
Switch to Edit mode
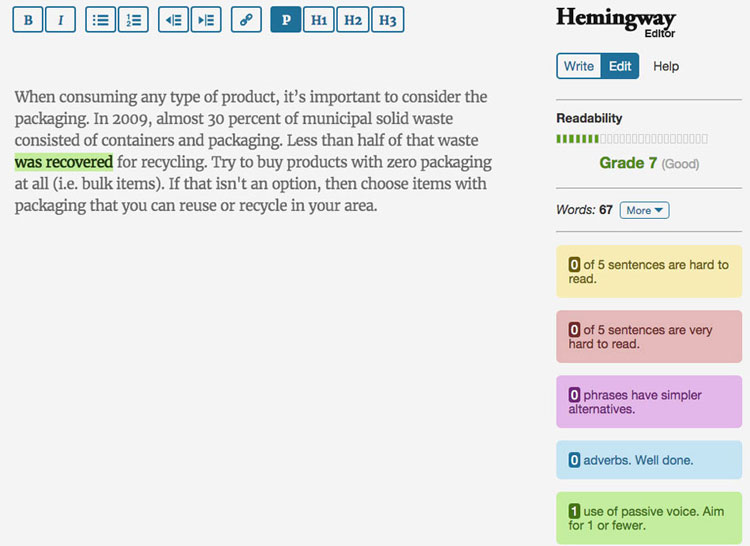click(x=620, y=66)
